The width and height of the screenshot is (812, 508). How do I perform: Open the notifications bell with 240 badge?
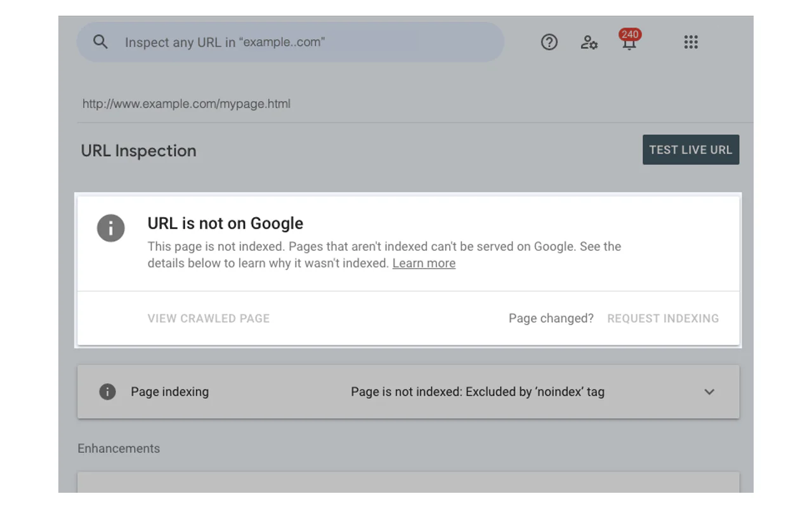click(629, 40)
